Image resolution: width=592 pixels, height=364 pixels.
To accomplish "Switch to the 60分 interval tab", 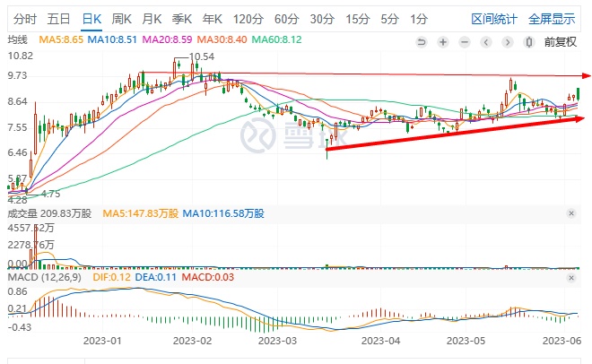I will 286,18.
